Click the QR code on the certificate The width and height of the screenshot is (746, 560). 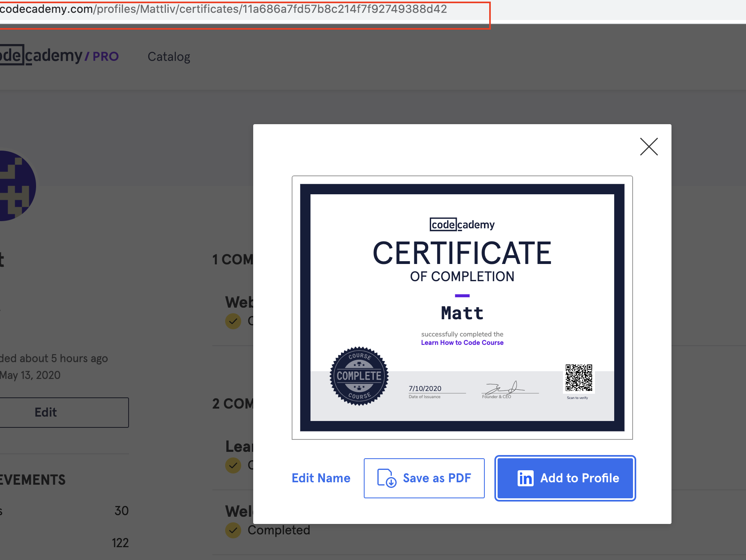[x=579, y=378]
